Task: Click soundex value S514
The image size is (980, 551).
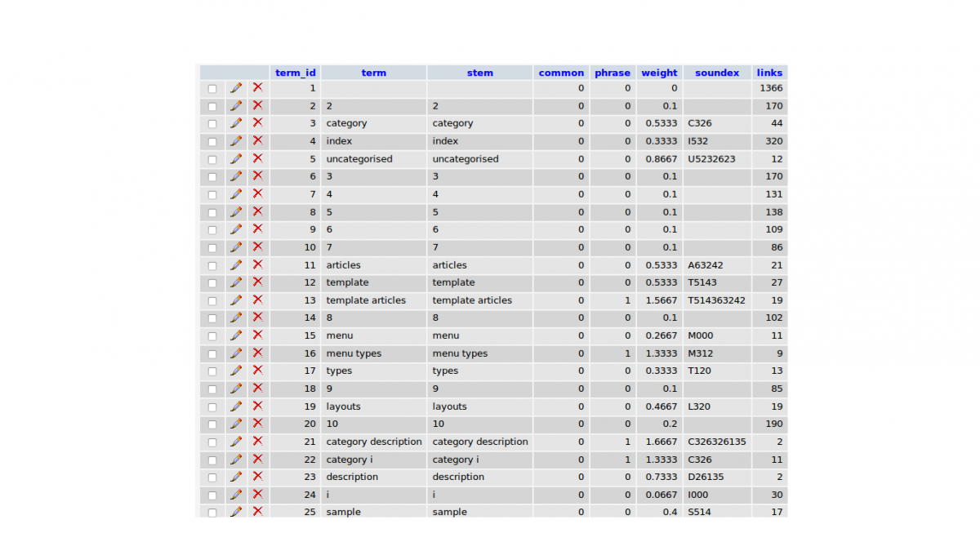Action: coord(700,512)
